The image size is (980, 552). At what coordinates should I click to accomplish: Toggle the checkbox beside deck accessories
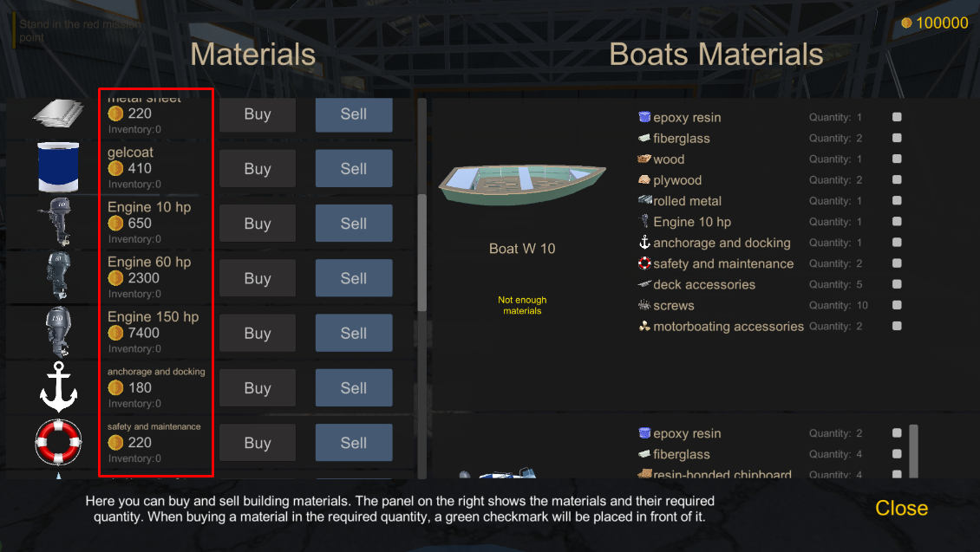[897, 284]
